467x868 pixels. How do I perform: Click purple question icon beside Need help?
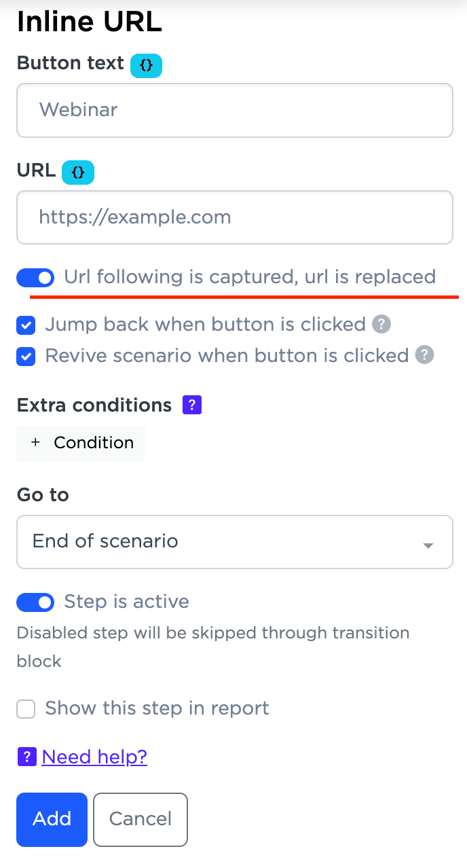[x=26, y=757]
